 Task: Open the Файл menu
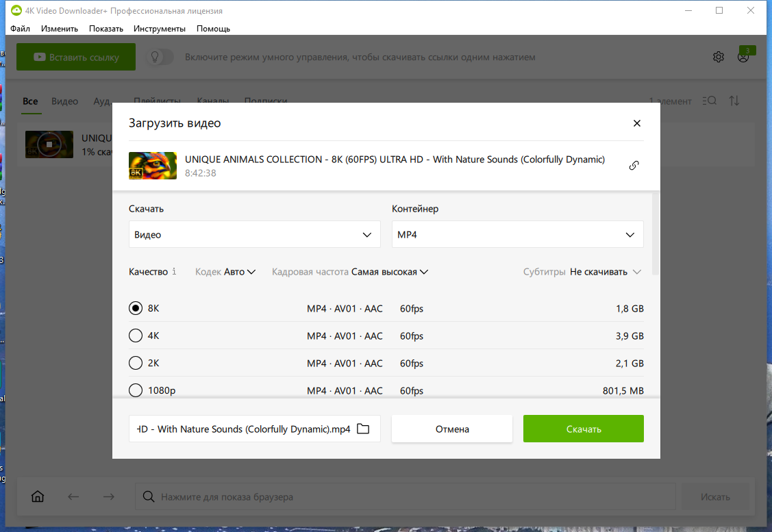(20, 29)
